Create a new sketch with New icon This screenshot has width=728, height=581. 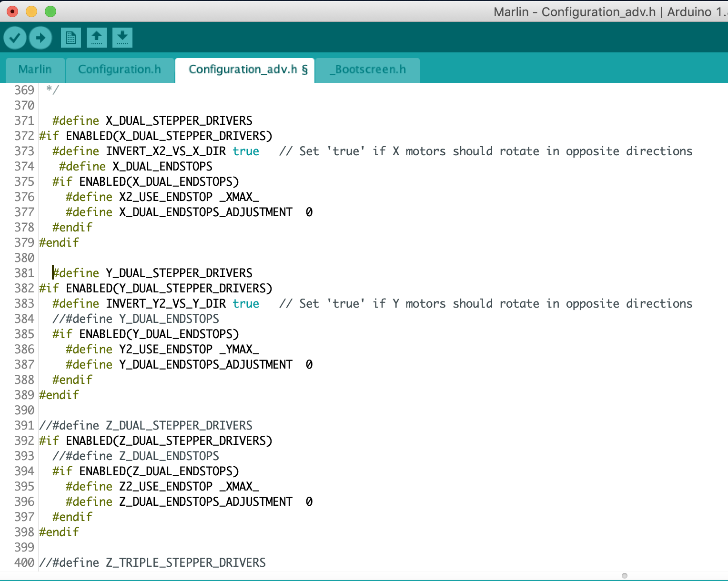71,38
